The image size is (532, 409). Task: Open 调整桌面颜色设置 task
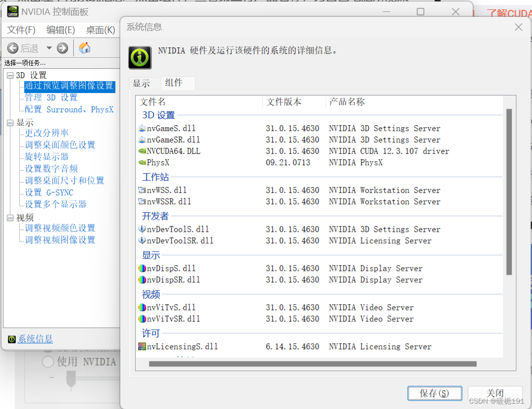coord(60,145)
